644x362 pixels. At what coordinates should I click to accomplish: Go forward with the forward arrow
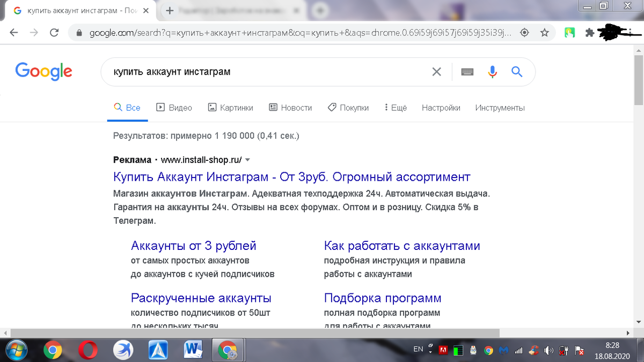click(34, 33)
